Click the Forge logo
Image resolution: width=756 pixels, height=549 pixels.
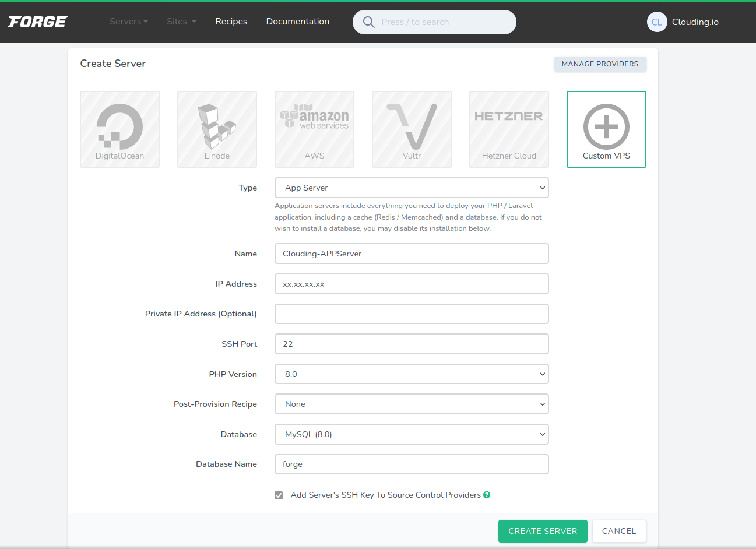[x=38, y=22]
